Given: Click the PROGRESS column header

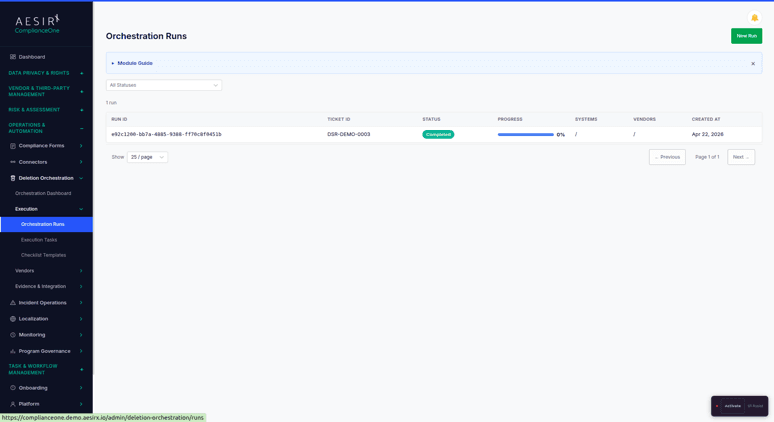Looking at the screenshot, I should pos(510,119).
